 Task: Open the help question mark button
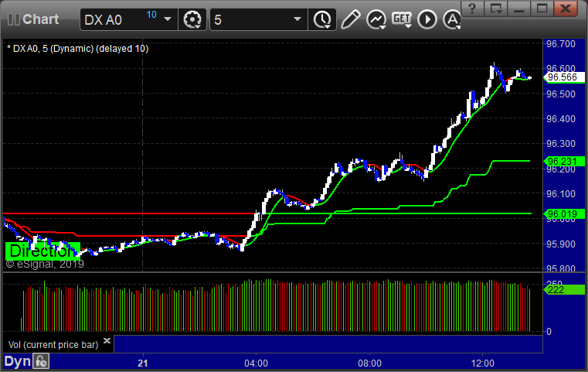coord(473,9)
